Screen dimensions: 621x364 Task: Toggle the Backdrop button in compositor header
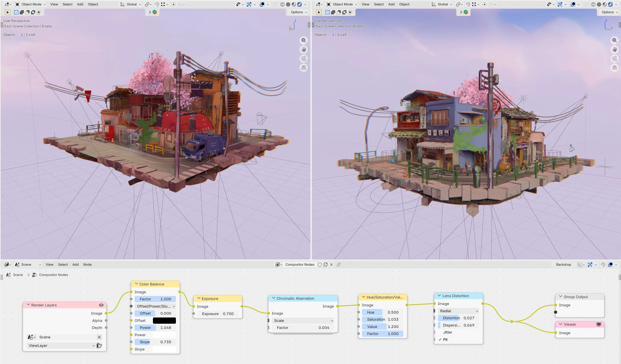point(563,264)
